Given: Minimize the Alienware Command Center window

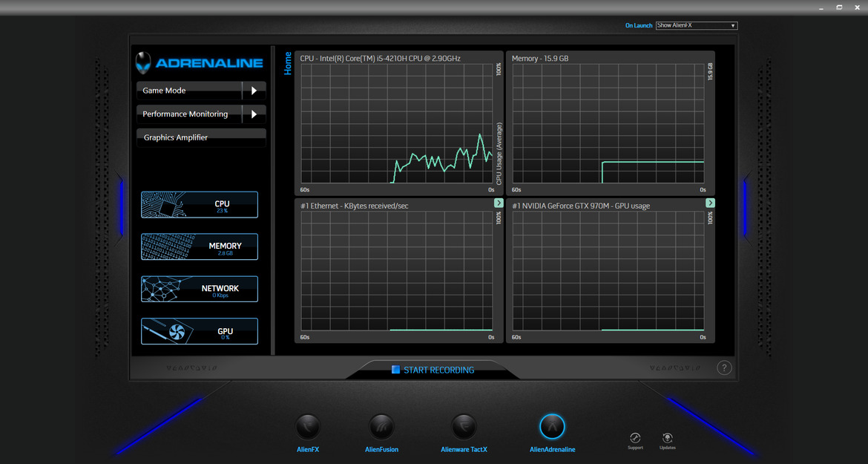Looking at the screenshot, I should click(x=821, y=7).
